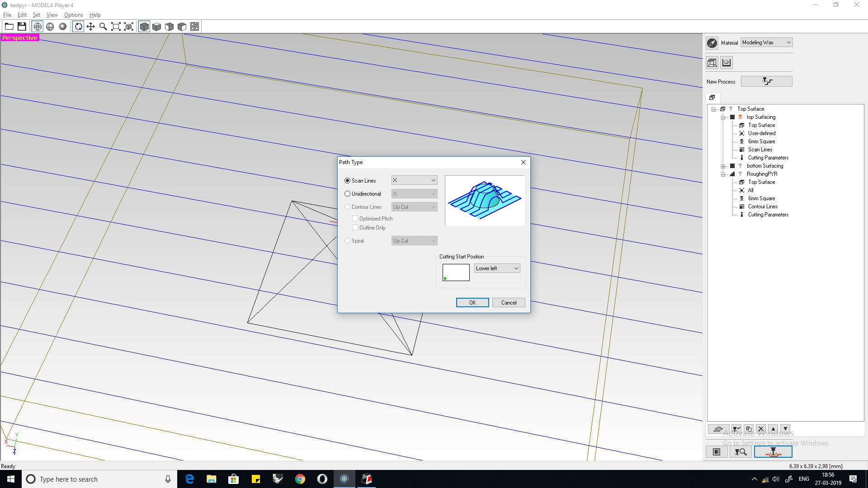868x488 pixels.
Task: Delete process using the X icon
Action: pos(761,429)
